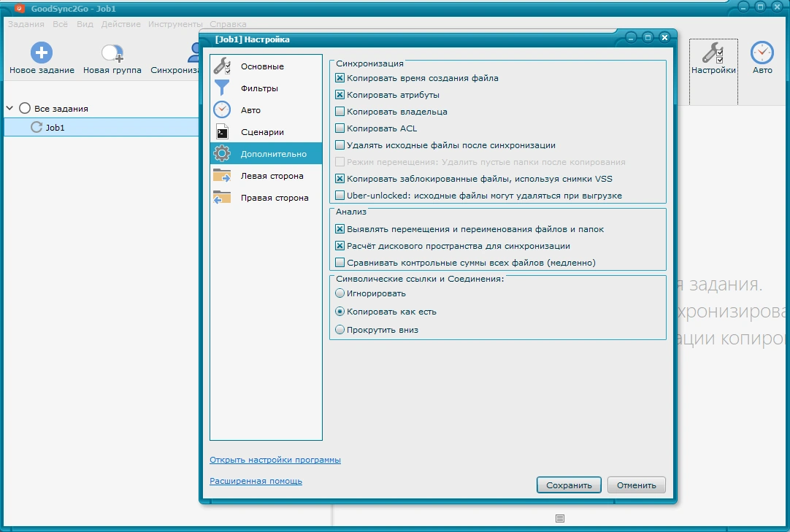
Task: Click the New Group icon
Action: [x=112, y=53]
